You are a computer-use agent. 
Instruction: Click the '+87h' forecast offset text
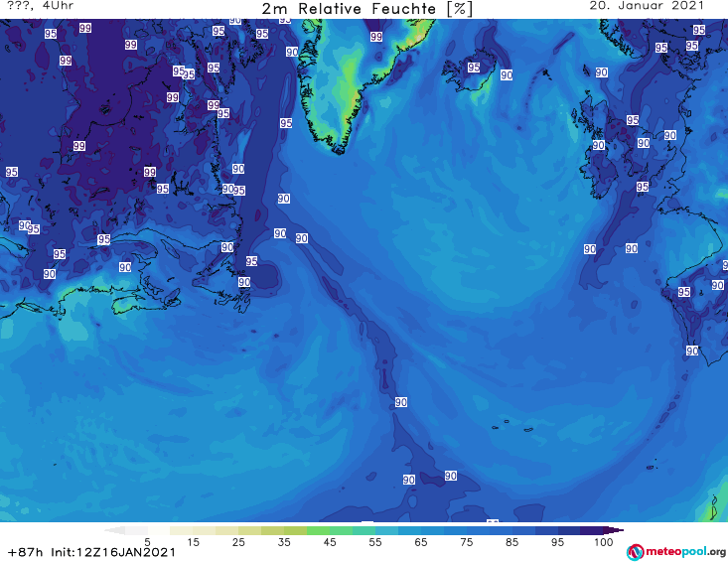click(26, 552)
